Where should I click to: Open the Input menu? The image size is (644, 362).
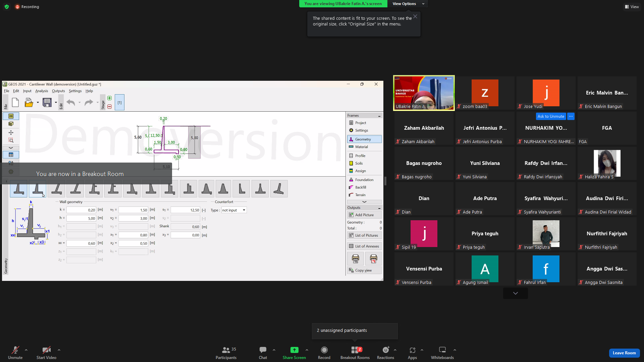27,91
